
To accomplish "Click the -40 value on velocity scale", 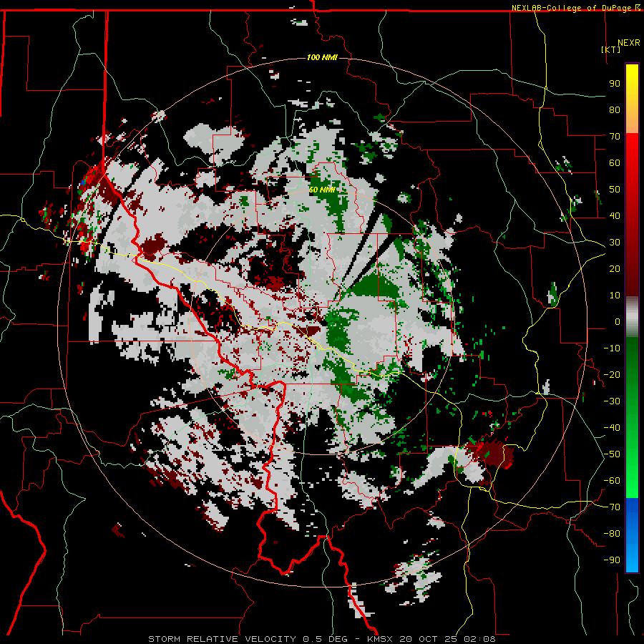I will [612, 428].
